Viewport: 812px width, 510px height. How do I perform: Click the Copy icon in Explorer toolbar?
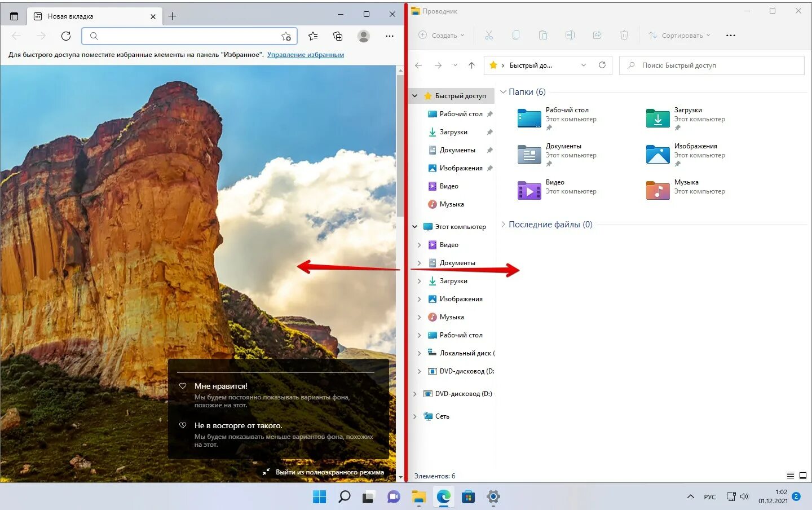point(516,36)
